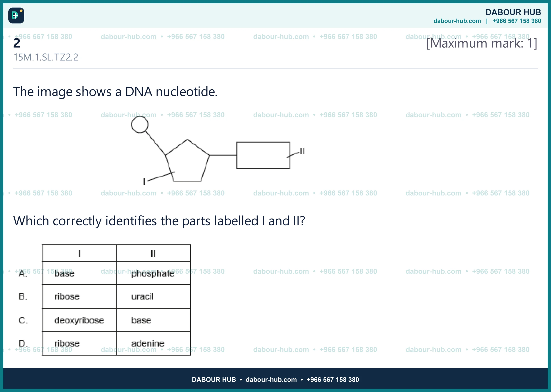
Task: Choose option A.
Action: click(23, 273)
